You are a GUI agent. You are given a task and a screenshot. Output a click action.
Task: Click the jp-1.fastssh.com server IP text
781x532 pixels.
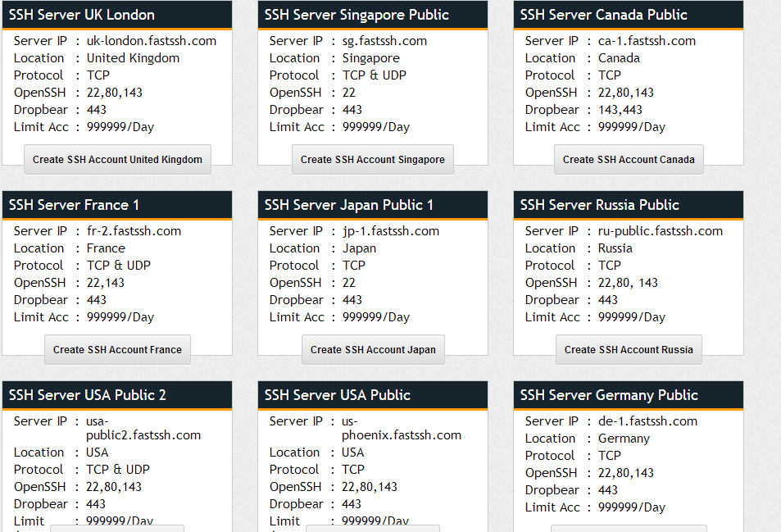pos(391,231)
